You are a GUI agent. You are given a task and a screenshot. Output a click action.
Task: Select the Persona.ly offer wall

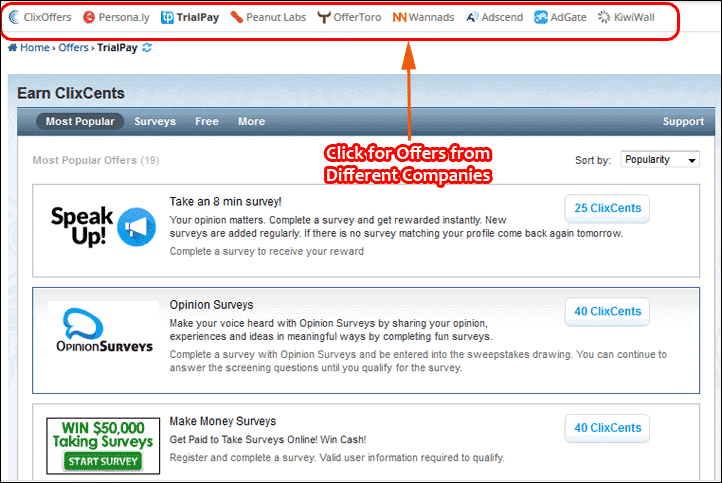(116, 17)
